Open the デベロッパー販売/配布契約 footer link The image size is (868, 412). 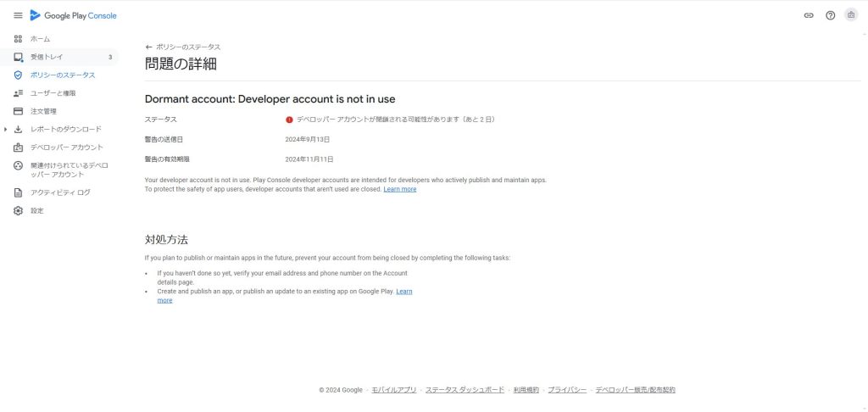636,390
